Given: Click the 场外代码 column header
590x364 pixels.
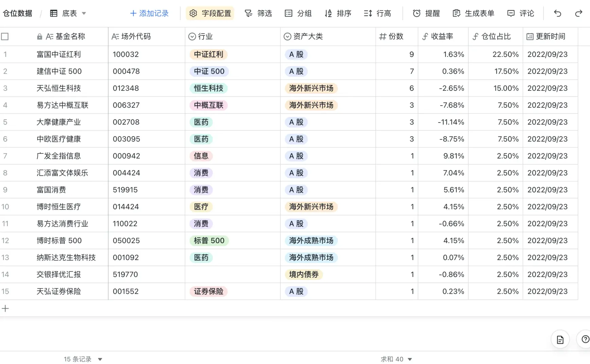Looking at the screenshot, I should click(146, 36).
